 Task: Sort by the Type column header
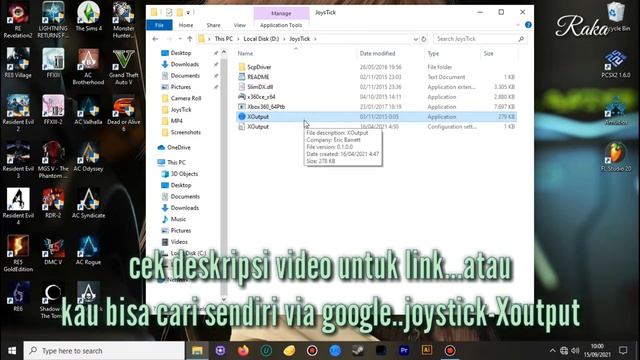(433, 53)
